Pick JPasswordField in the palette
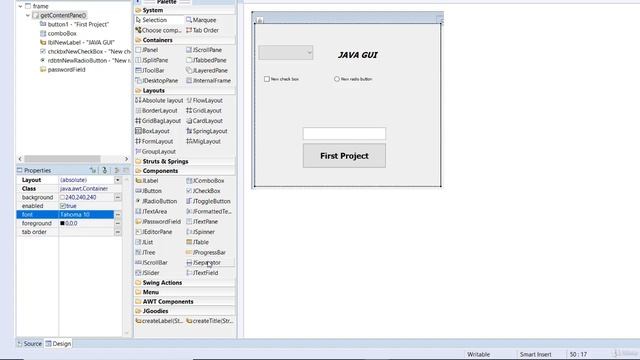 (x=158, y=222)
